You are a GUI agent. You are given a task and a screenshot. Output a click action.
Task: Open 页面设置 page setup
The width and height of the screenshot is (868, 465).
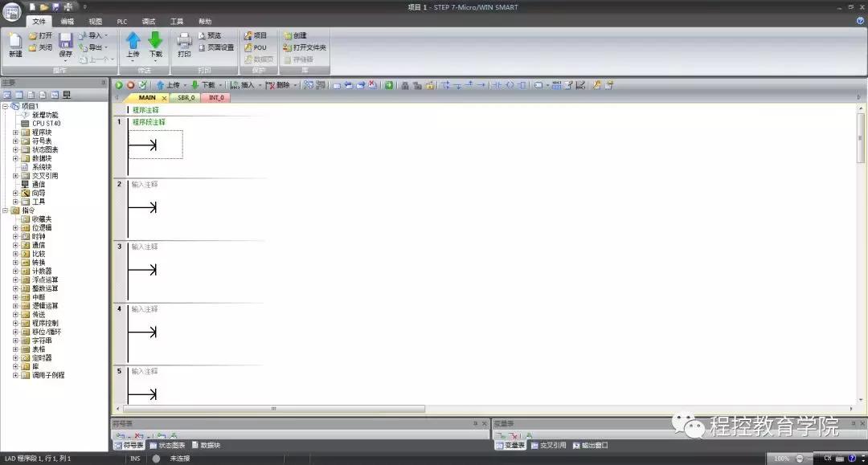[x=216, y=47]
